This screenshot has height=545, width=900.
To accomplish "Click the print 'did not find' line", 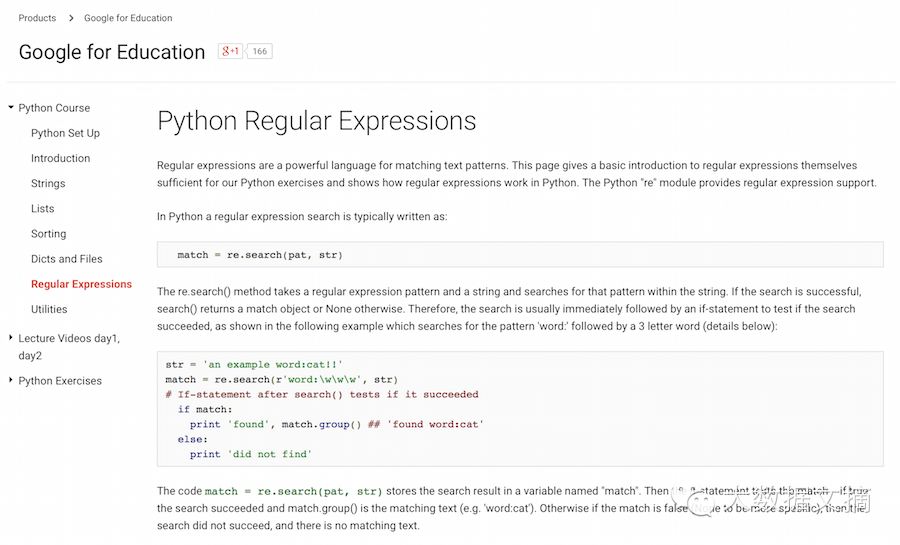I will [x=251, y=454].
